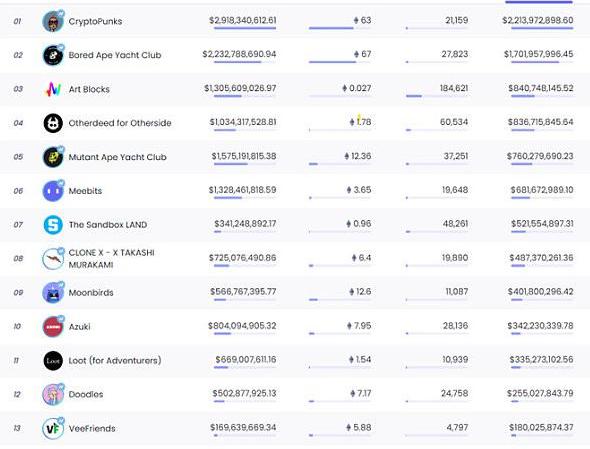Select the red Azuki collection icon

(x=53, y=326)
